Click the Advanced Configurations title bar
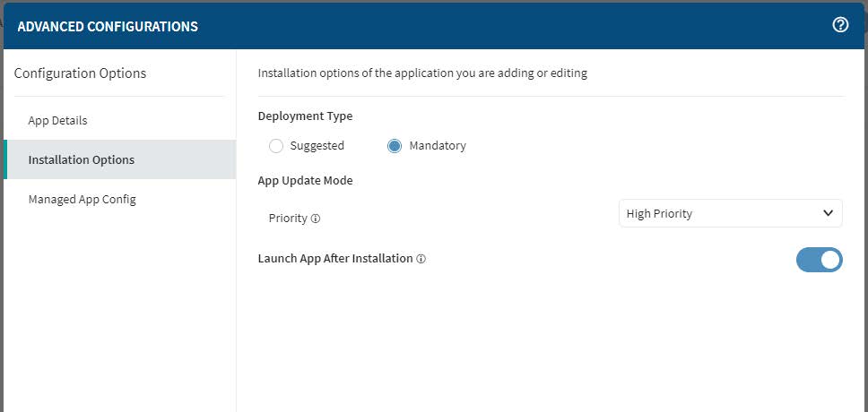The width and height of the screenshot is (868, 412). (108, 27)
